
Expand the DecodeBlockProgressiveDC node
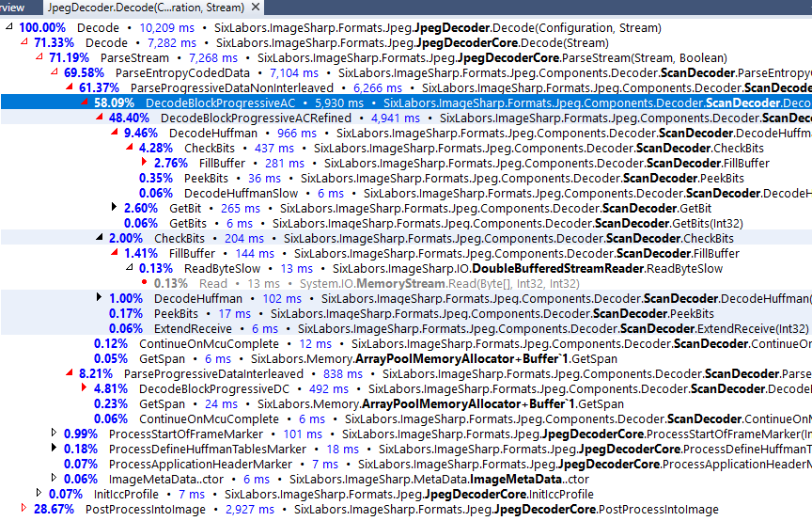(84, 387)
